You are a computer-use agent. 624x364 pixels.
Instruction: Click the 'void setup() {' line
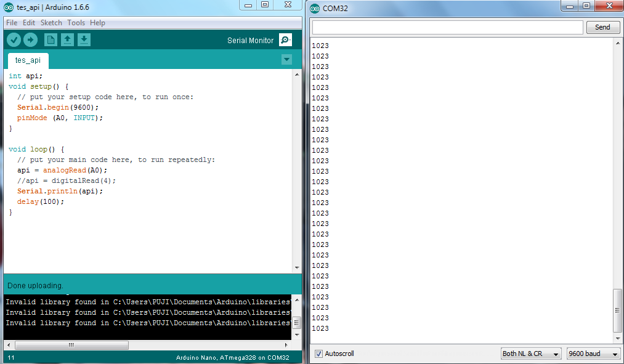39,86
